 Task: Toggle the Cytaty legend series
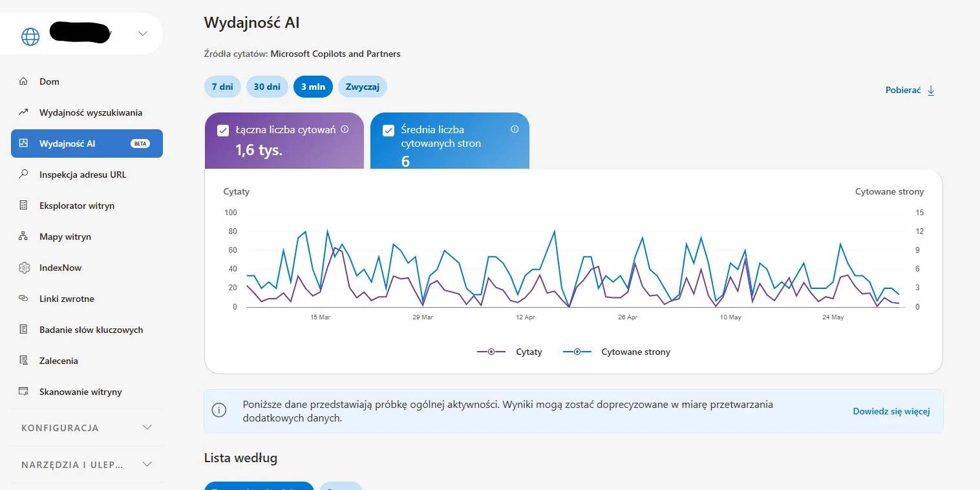pos(509,352)
